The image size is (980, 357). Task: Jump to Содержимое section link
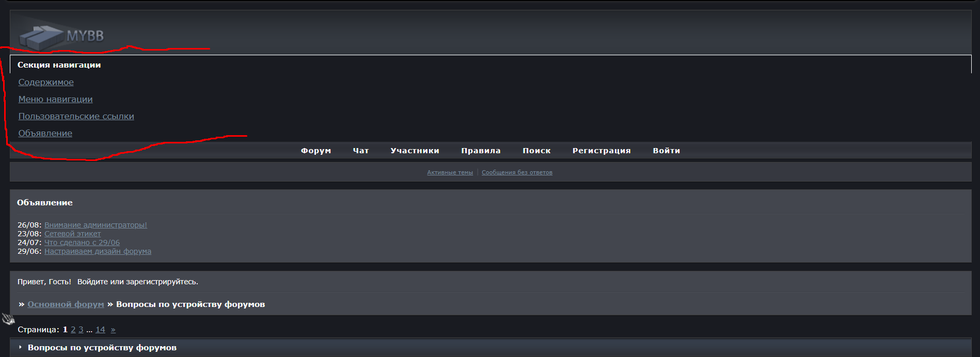[46, 82]
